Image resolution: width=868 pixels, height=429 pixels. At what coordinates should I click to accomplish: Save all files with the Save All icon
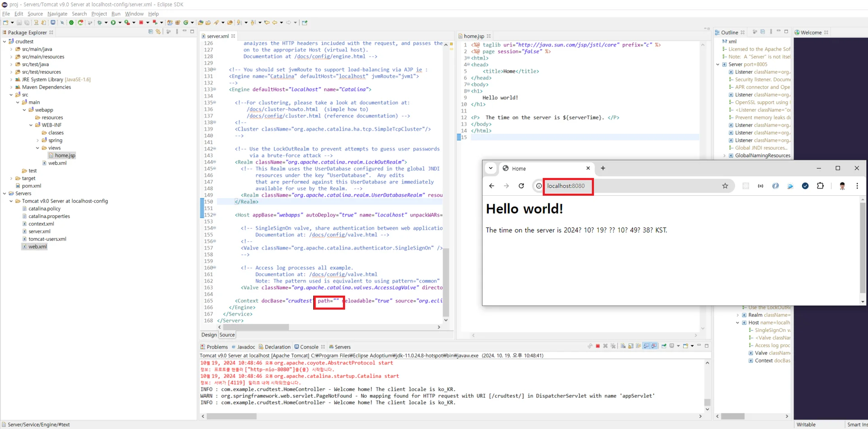coord(27,23)
